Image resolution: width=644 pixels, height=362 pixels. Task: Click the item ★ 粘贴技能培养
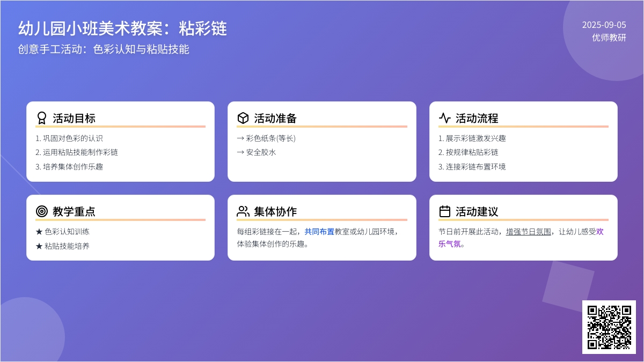click(x=63, y=246)
